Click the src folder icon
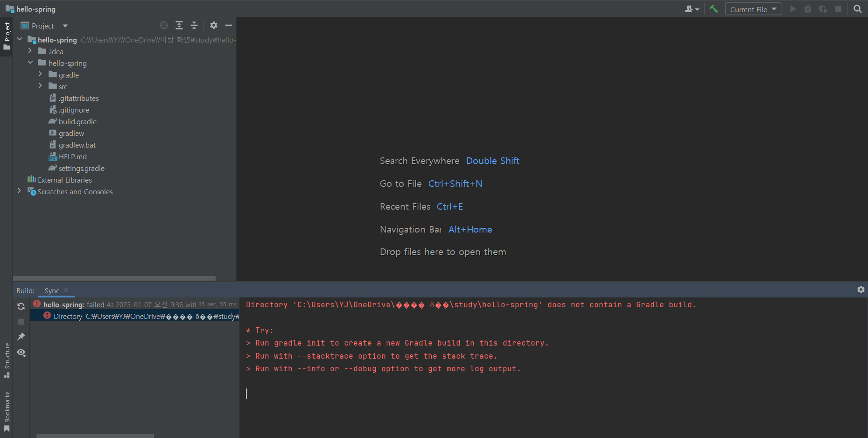 pos(53,86)
